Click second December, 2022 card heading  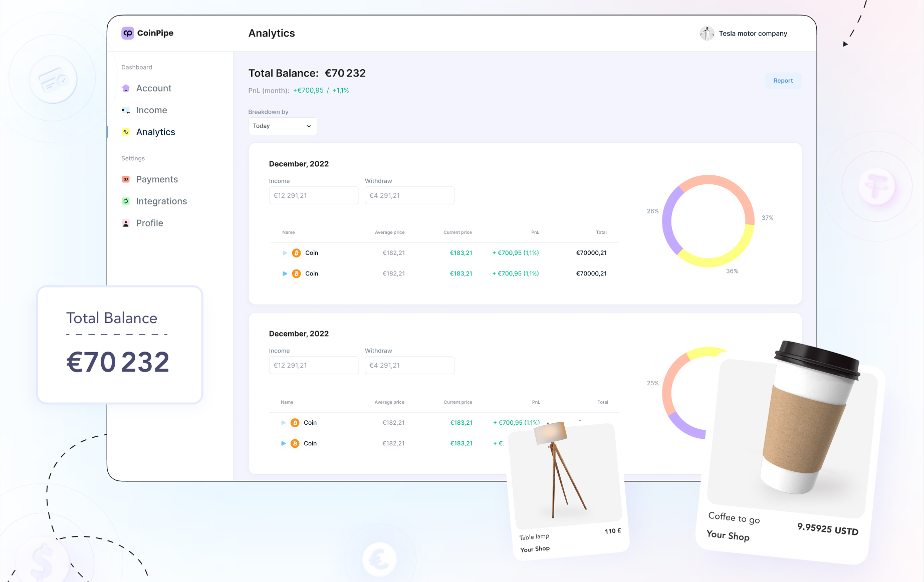(299, 334)
